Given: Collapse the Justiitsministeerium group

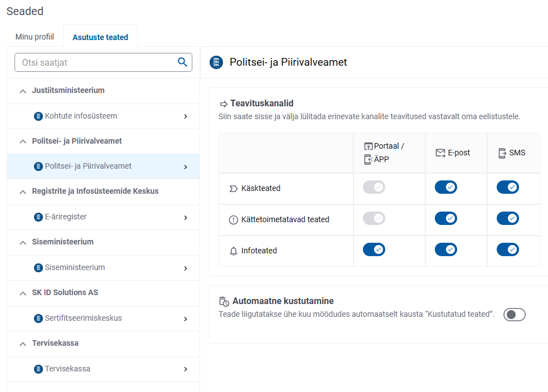Looking at the screenshot, I should tap(23, 91).
